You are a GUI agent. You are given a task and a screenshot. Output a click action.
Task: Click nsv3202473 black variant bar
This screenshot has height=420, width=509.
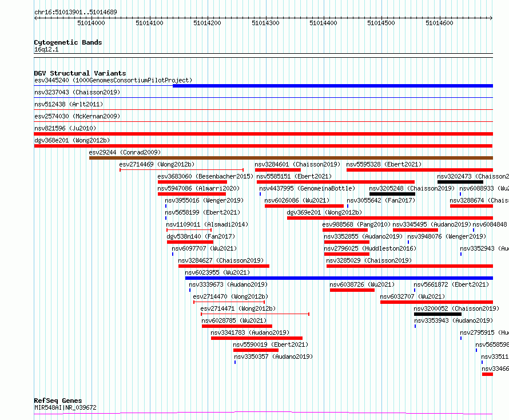click(460, 182)
